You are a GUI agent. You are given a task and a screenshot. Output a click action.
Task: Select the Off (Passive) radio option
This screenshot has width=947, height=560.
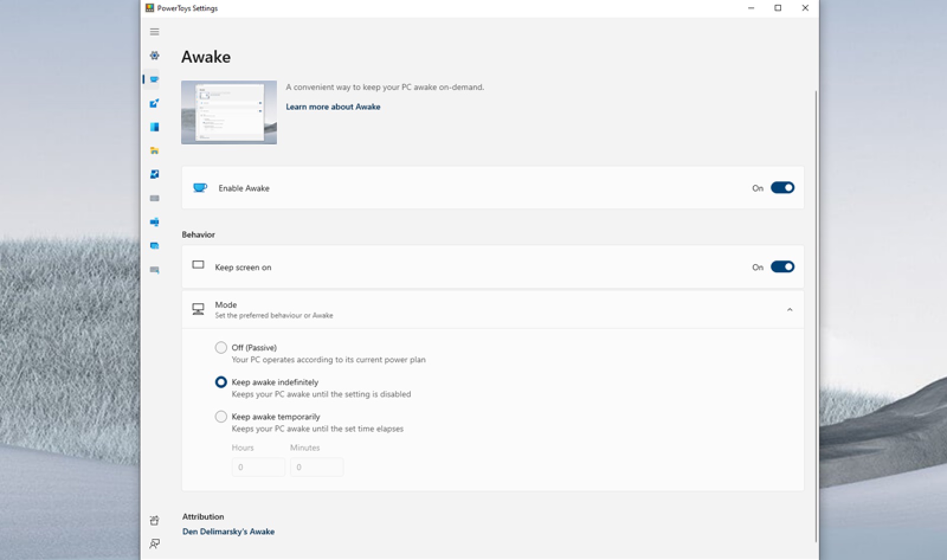point(221,347)
